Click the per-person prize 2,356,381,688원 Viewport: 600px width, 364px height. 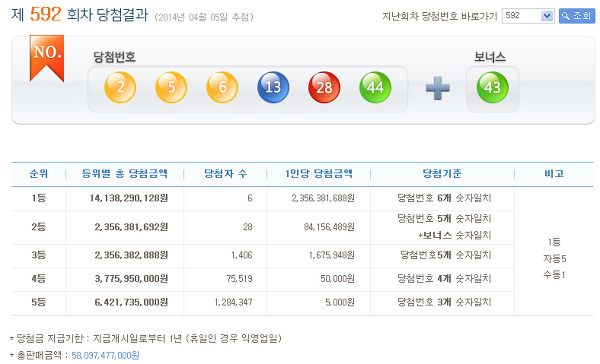323,198
